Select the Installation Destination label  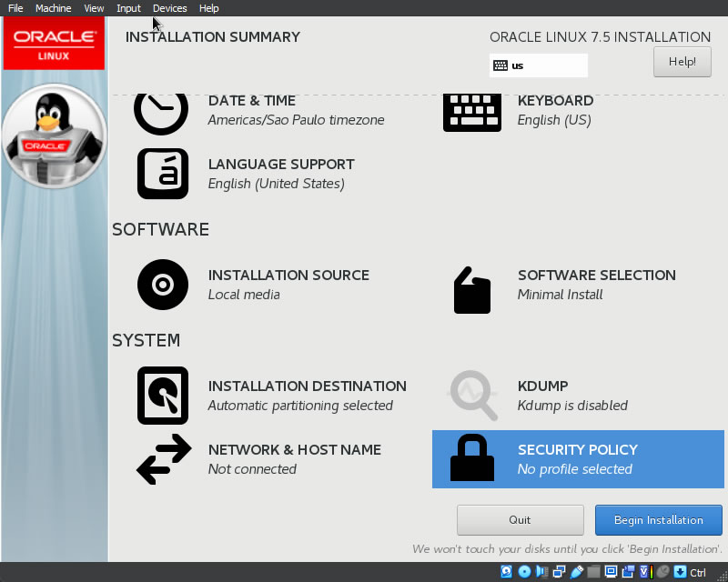[x=308, y=386]
